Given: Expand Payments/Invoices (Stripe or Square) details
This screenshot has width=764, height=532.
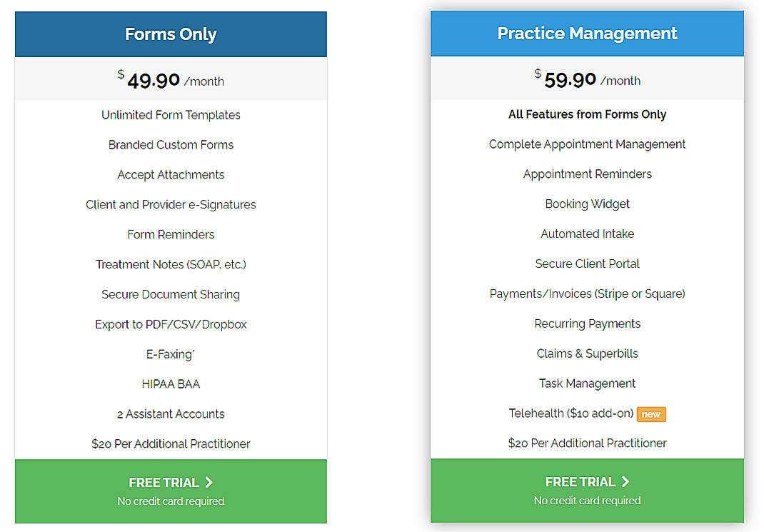Looking at the screenshot, I should pyautogui.click(x=587, y=293).
